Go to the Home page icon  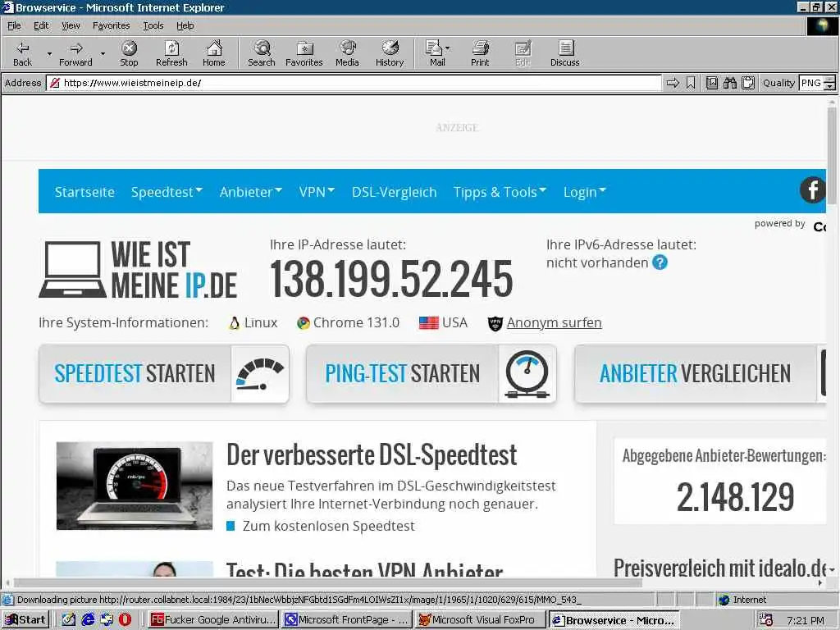[x=214, y=53]
